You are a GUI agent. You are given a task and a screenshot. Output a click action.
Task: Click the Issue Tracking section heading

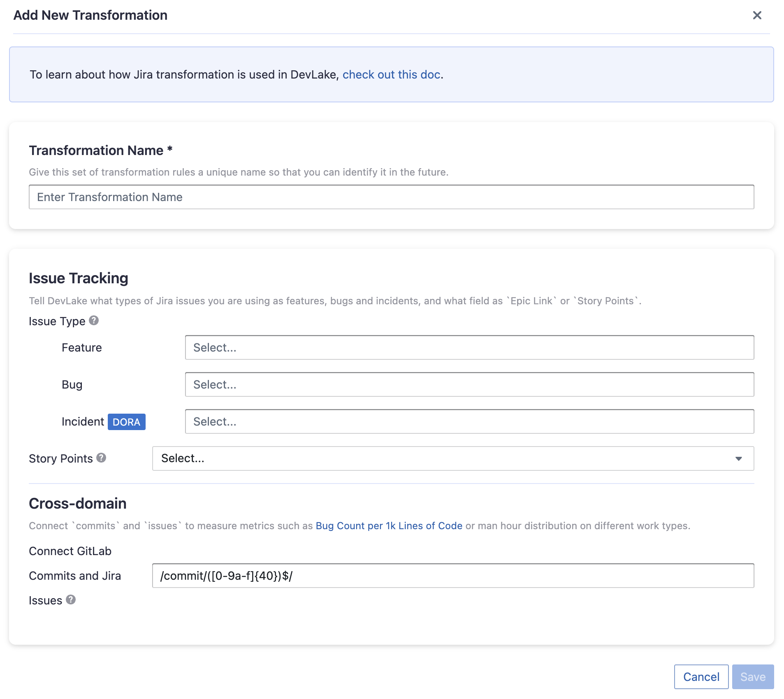79,278
